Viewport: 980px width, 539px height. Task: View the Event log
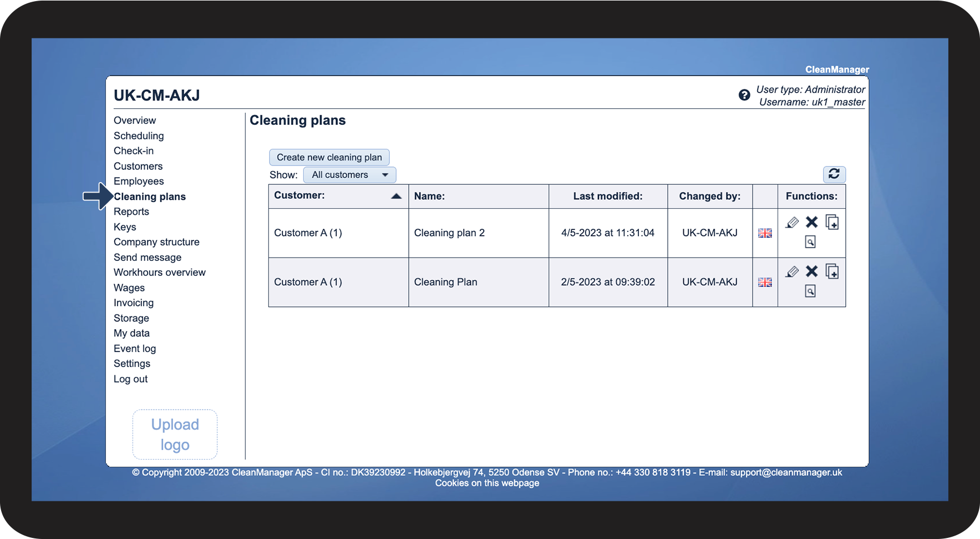(135, 349)
